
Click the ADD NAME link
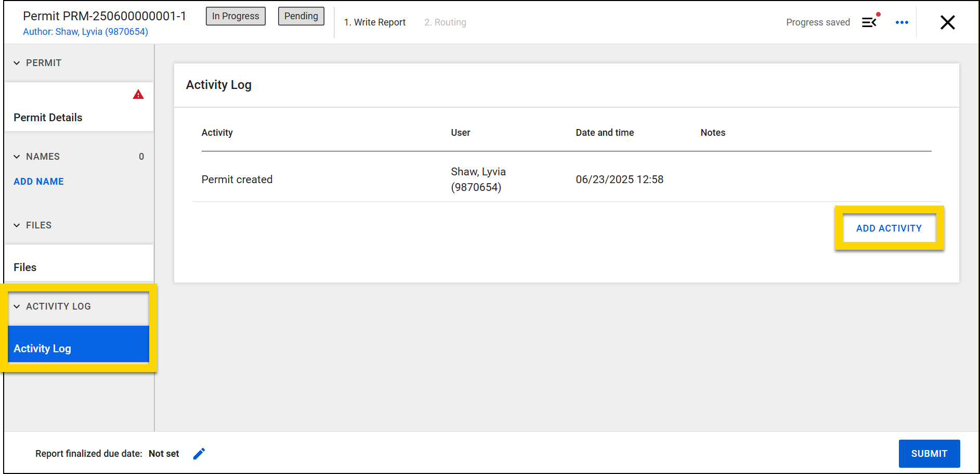coord(38,181)
